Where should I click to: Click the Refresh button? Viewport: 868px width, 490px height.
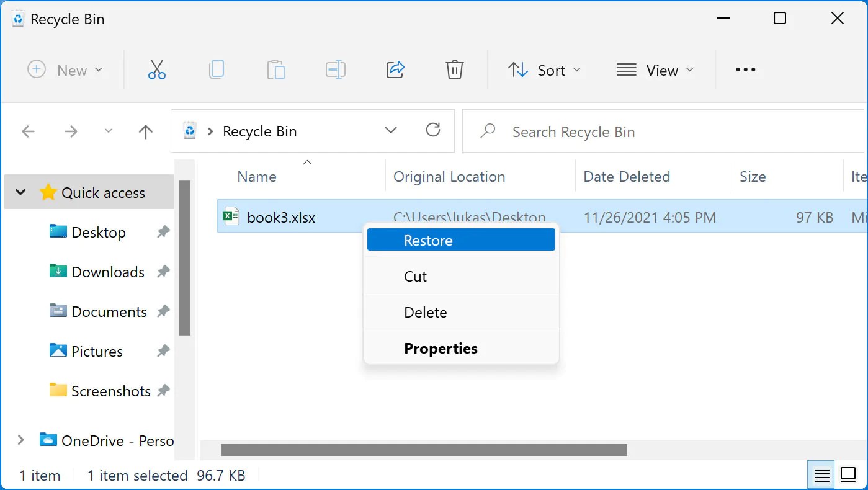click(x=433, y=131)
